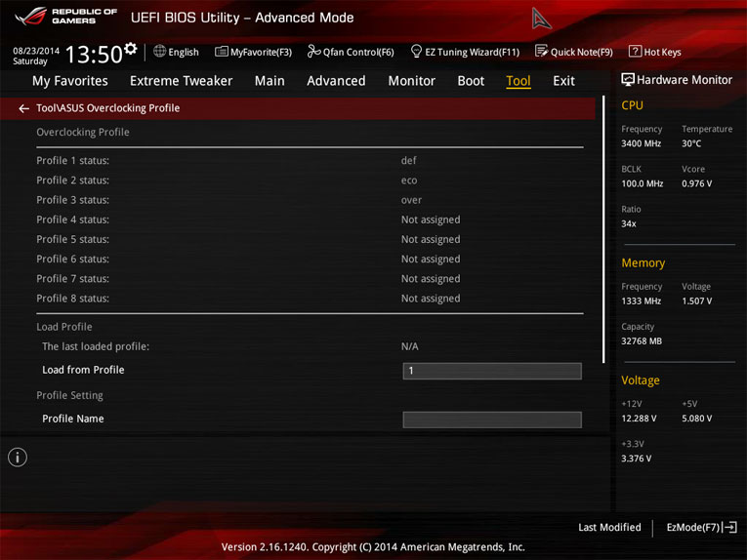Switch to EzMode(F7)
The image size is (747, 560).
click(x=702, y=527)
